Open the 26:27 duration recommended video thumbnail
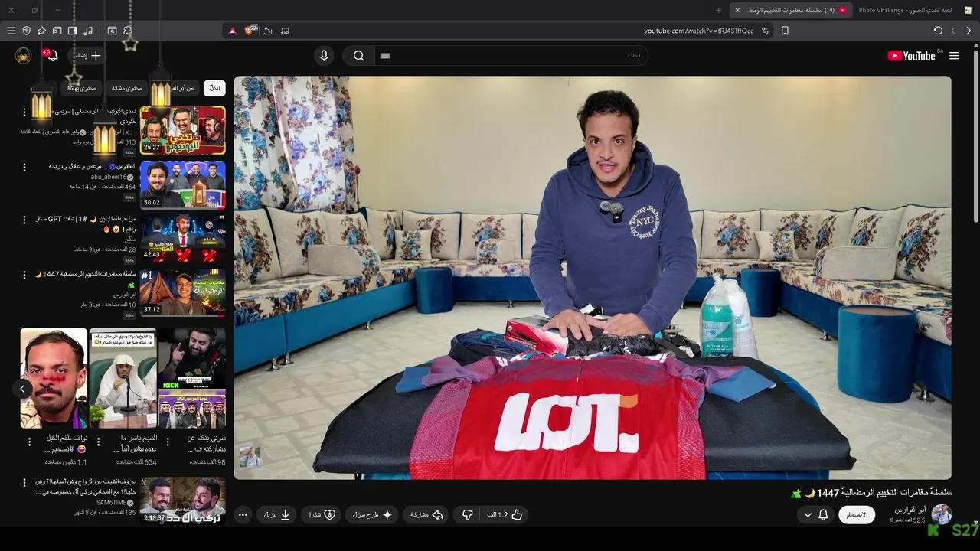This screenshot has height=551, width=980. 183,130
